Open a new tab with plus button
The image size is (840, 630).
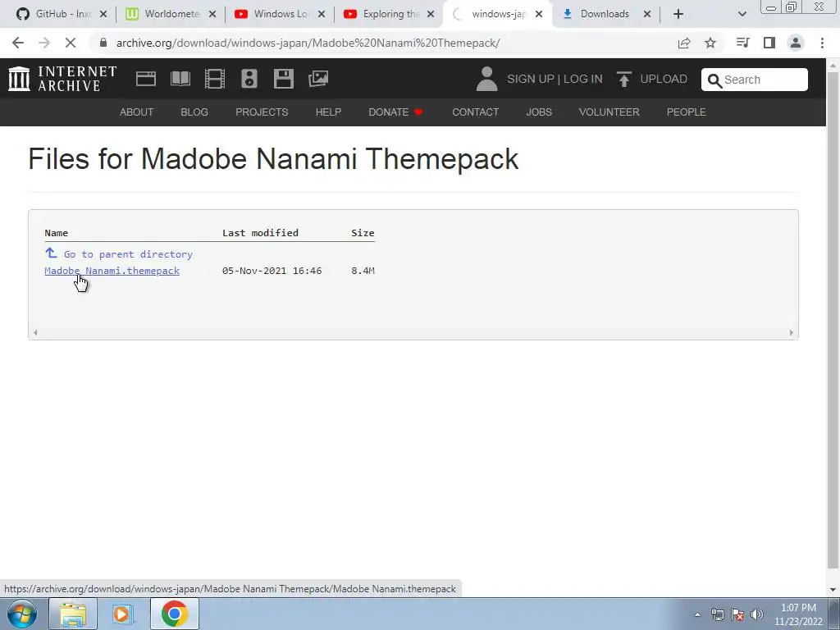coord(678,14)
